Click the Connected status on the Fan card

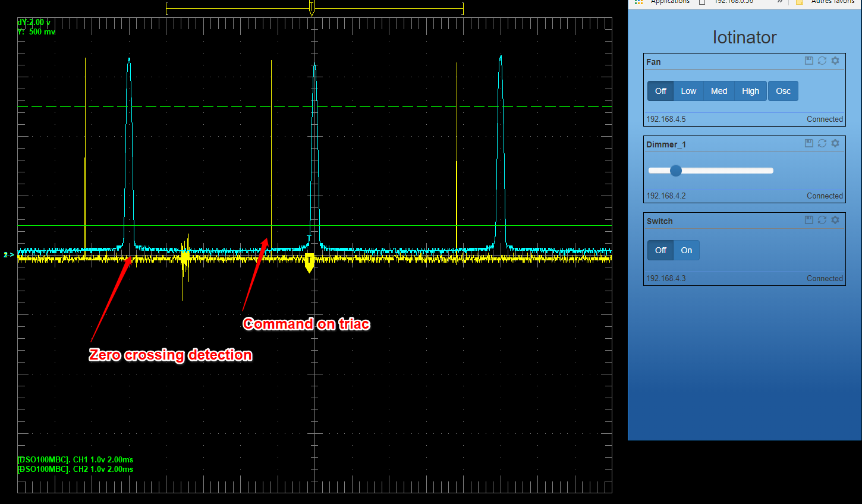click(x=825, y=119)
